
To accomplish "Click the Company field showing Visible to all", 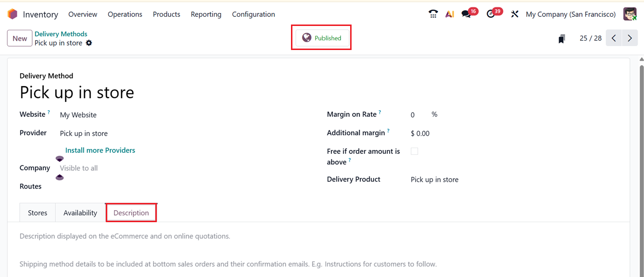I will [x=79, y=168].
